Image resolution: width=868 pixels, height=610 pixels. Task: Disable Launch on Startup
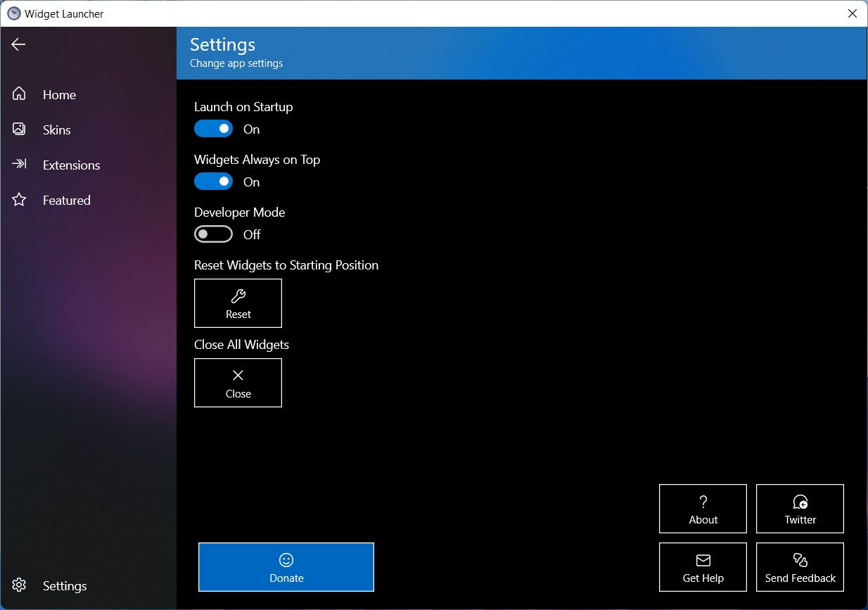click(213, 129)
